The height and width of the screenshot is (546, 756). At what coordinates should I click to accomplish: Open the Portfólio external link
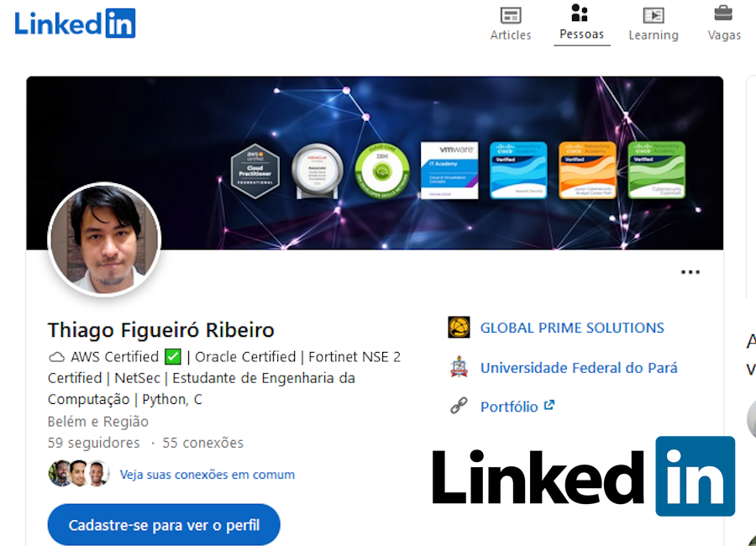[517, 407]
